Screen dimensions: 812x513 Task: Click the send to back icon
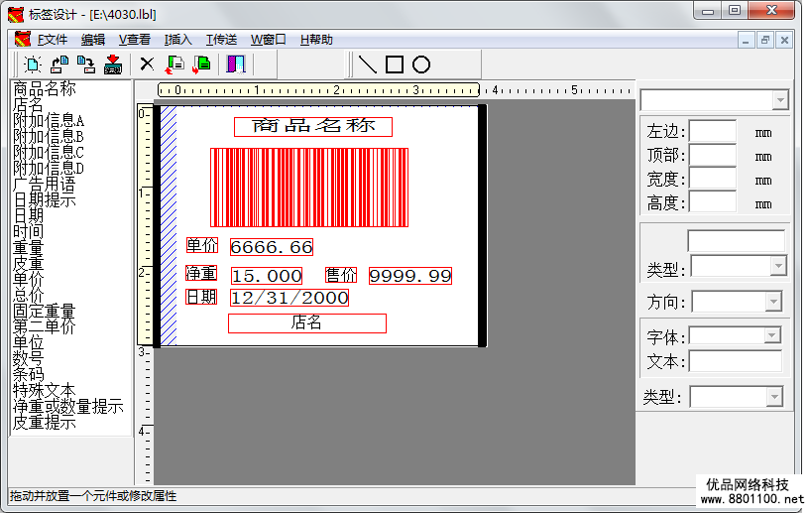(x=201, y=64)
